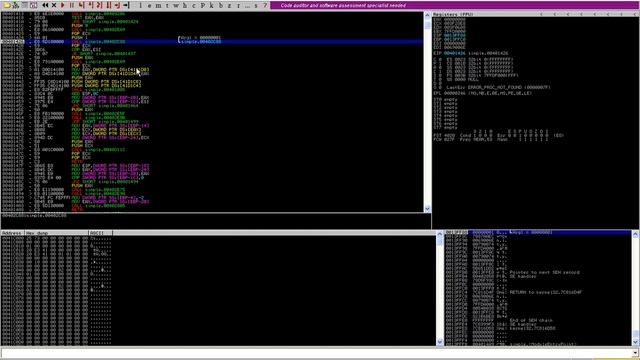Screen dimensions: 640x360
Task: Click the Address column header in dump pane
Action: [x=13, y=233]
